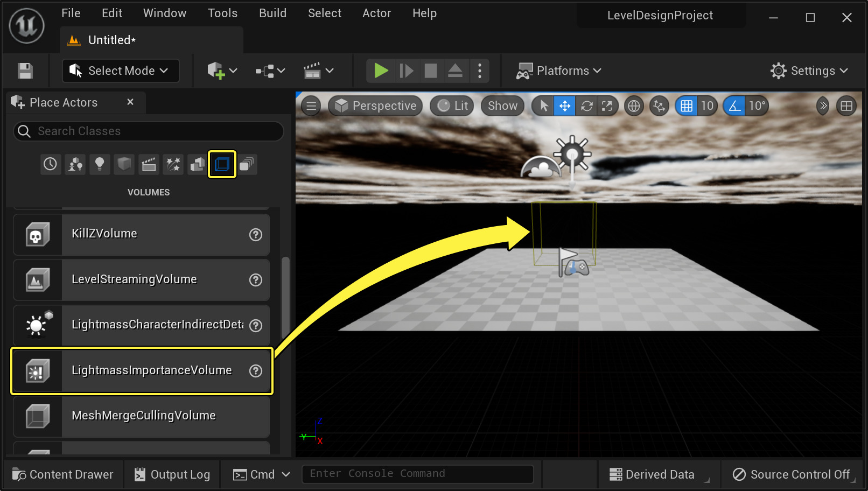This screenshot has width=868, height=491.
Task: Open the Actor menu
Action: pos(376,13)
